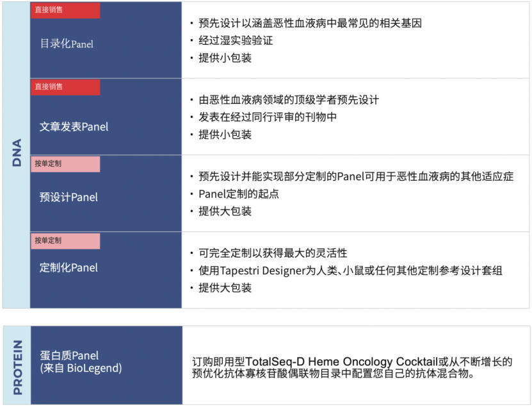The height and width of the screenshot is (407, 532).
Task: Click the first red 直接销售 tag
Action: pos(65,10)
